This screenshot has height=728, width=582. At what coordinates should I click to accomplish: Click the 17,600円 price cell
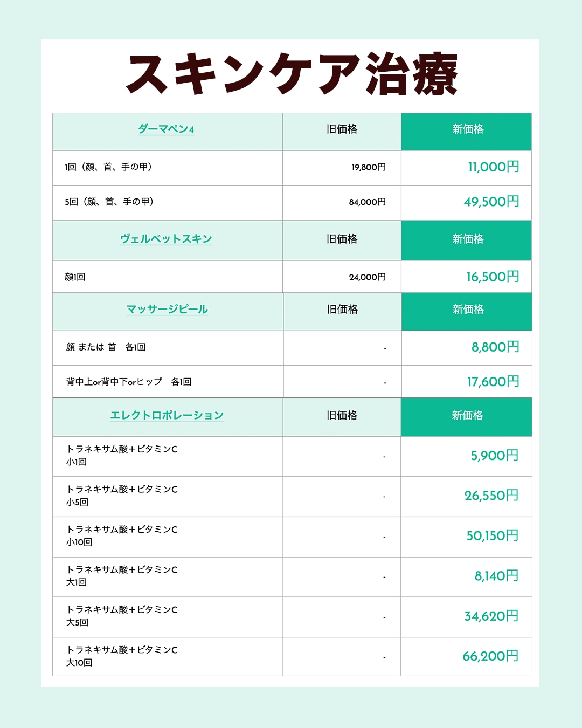tap(493, 382)
